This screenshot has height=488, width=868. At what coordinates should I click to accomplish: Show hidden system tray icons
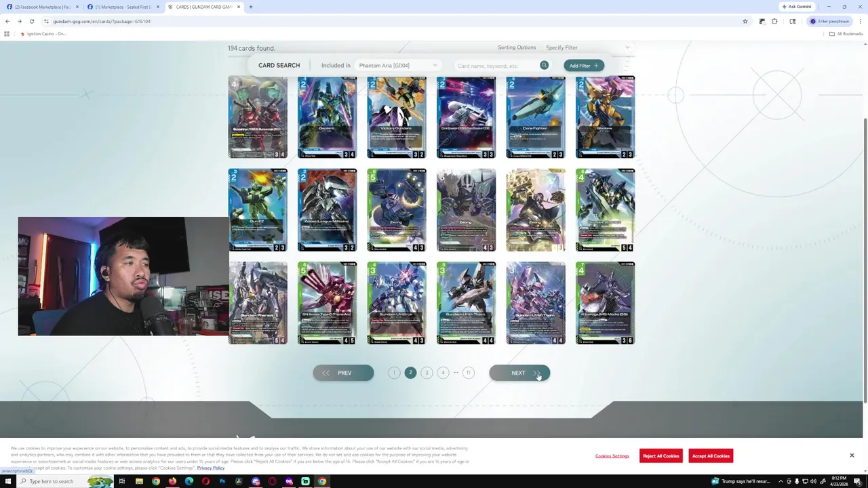point(781,481)
